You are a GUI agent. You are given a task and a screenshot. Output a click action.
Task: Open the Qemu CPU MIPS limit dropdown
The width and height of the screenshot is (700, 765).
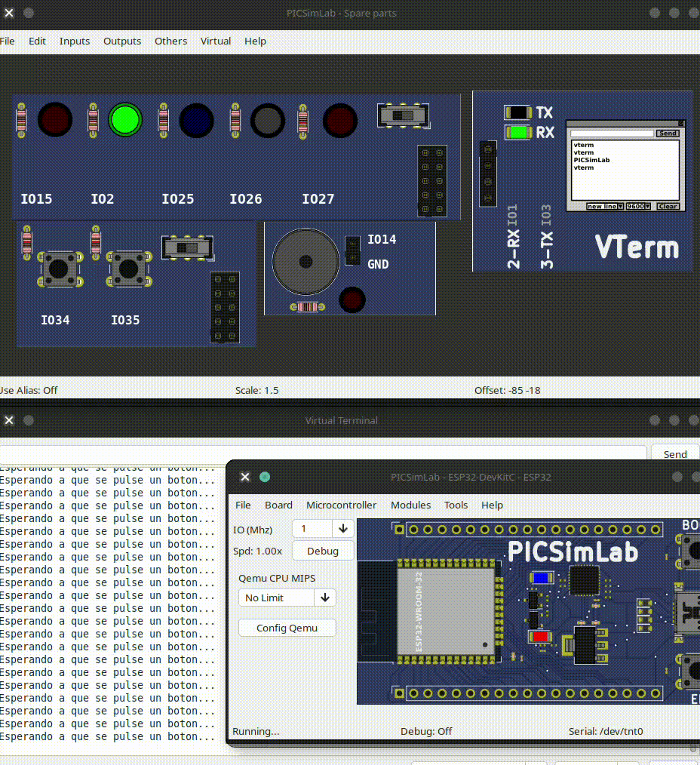(325, 598)
